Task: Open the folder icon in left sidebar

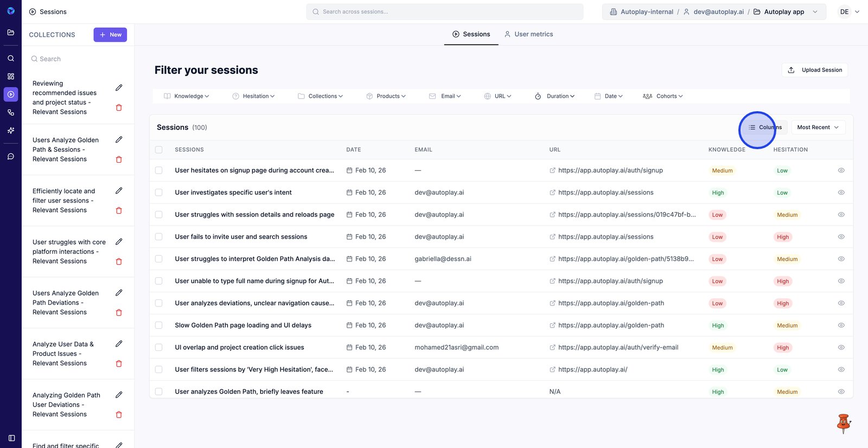Action: click(x=11, y=33)
